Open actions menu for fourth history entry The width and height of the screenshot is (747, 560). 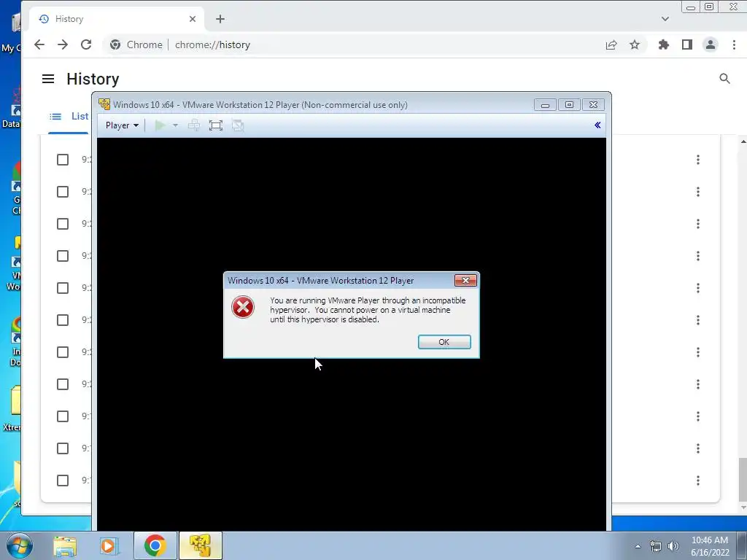pos(698,256)
